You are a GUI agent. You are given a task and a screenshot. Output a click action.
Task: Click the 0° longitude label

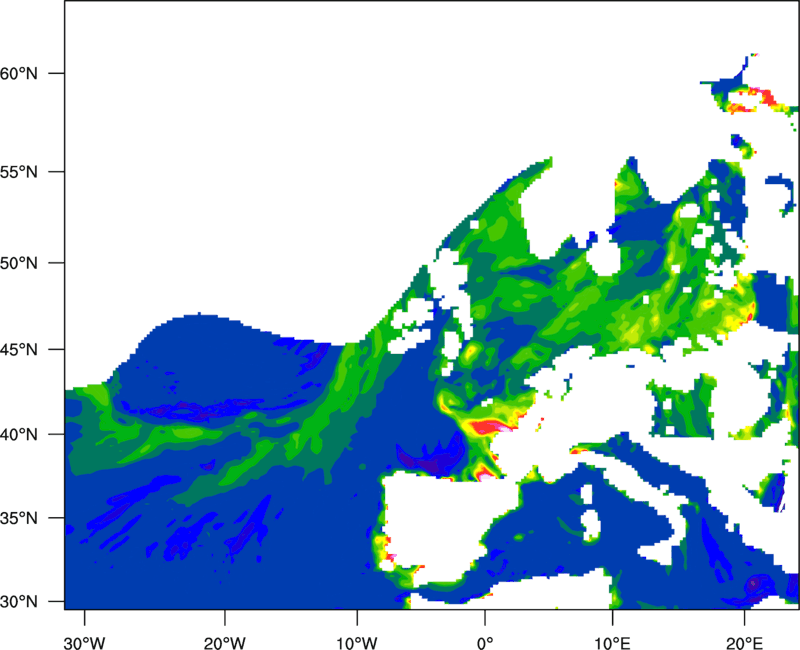point(485,643)
